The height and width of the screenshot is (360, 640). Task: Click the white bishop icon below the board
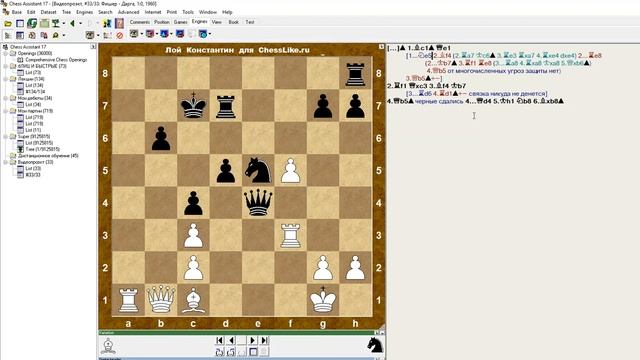[x=108, y=346]
